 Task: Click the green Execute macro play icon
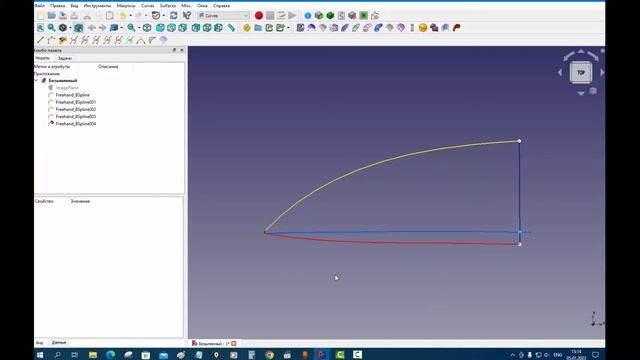[x=292, y=16]
